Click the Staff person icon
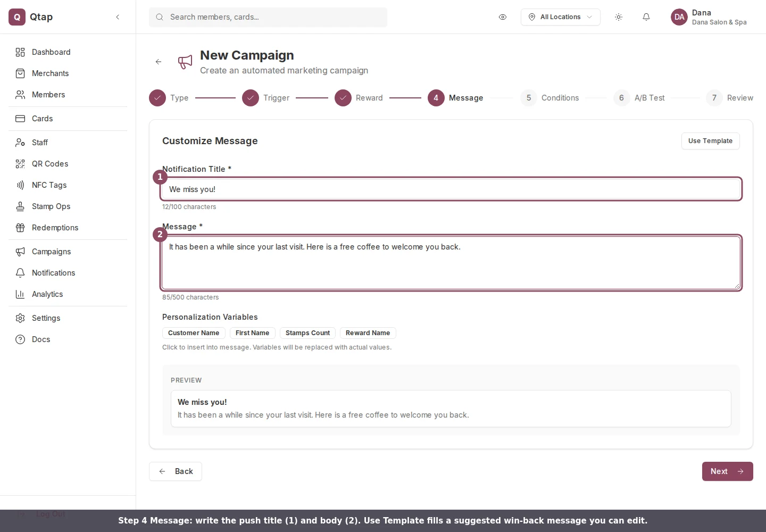This screenshot has height=532, width=766. [x=20, y=143]
